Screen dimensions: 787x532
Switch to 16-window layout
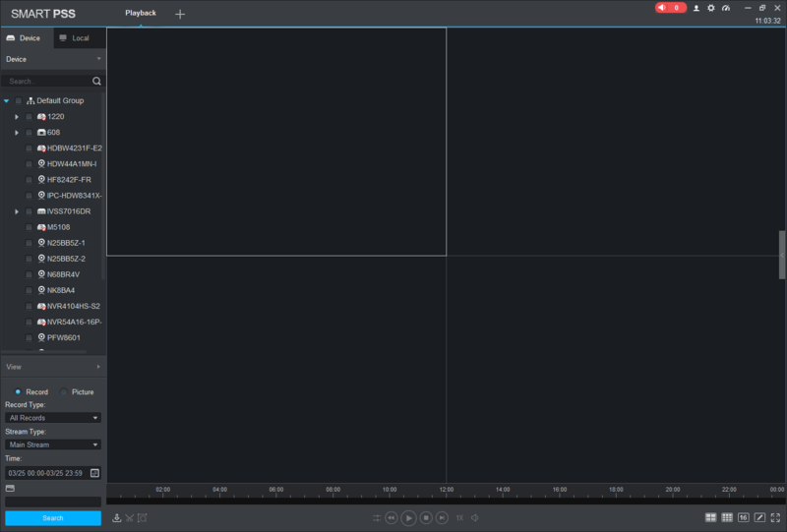point(744,517)
